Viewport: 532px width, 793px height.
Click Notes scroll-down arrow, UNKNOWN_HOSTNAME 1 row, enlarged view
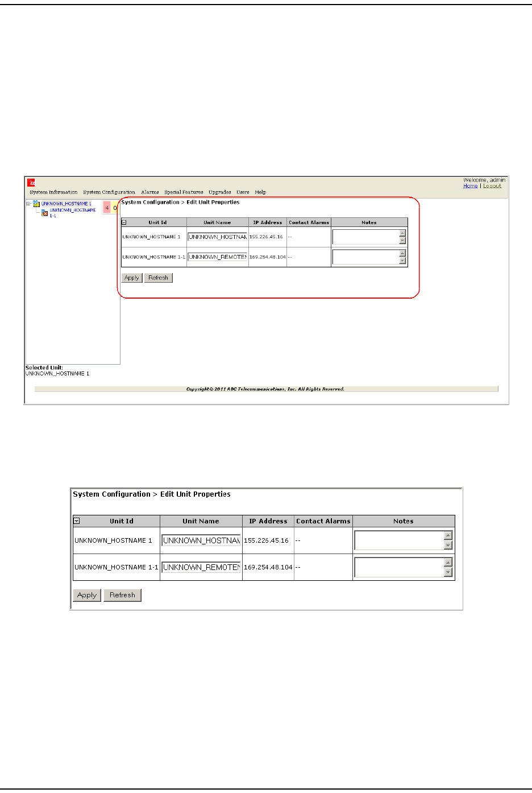click(x=448, y=546)
